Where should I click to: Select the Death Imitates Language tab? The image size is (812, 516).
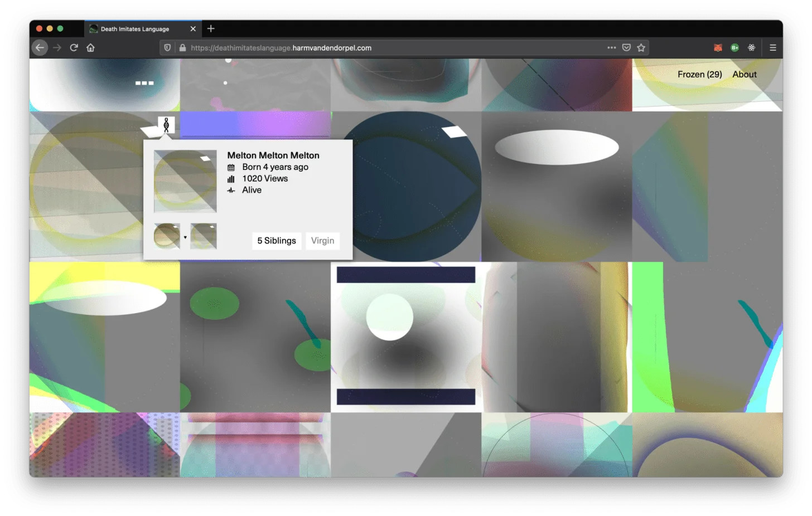click(142, 29)
